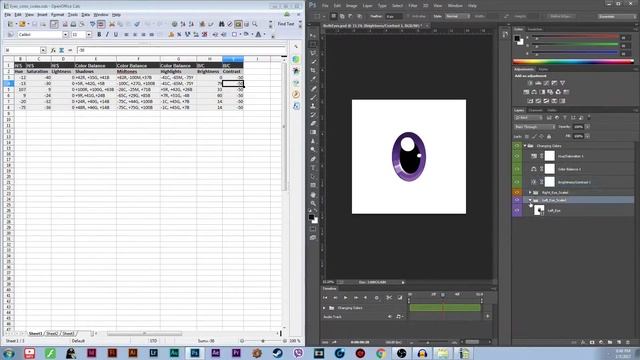This screenshot has width=640, height=360.
Task: Select the Lasso tool
Action: click(313, 53)
